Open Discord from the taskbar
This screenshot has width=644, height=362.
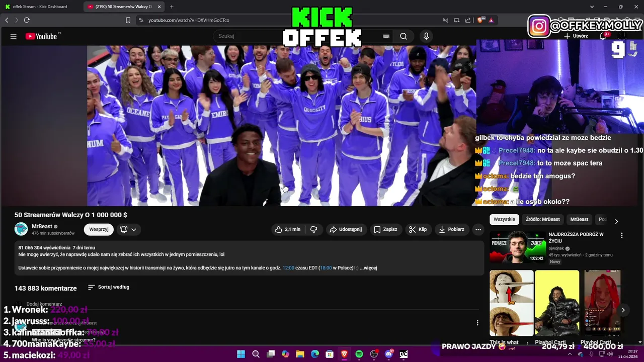[388, 354]
